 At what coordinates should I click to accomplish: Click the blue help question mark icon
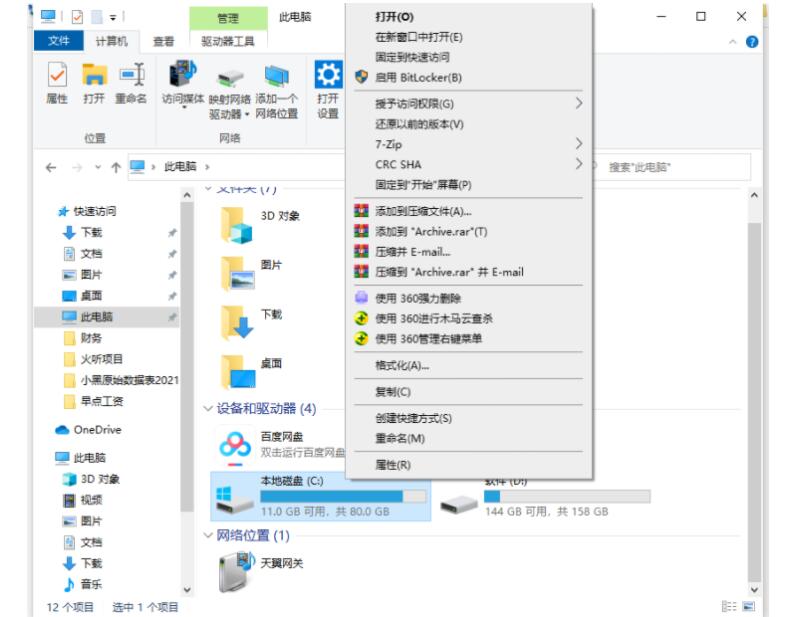(x=752, y=42)
